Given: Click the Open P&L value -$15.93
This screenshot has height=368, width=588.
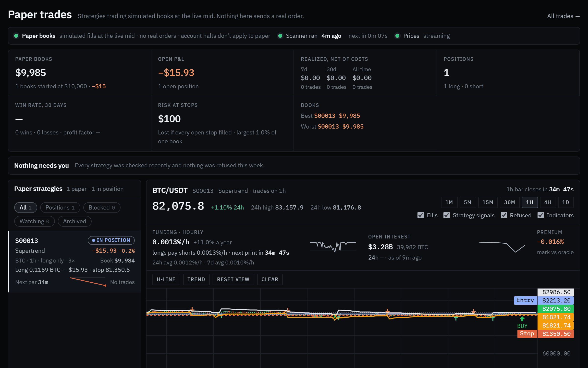Looking at the screenshot, I should point(176,73).
